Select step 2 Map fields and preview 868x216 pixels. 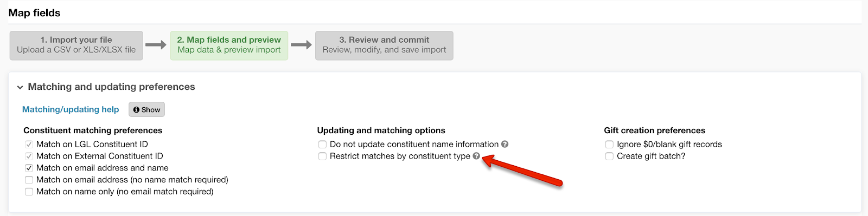point(229,45)
